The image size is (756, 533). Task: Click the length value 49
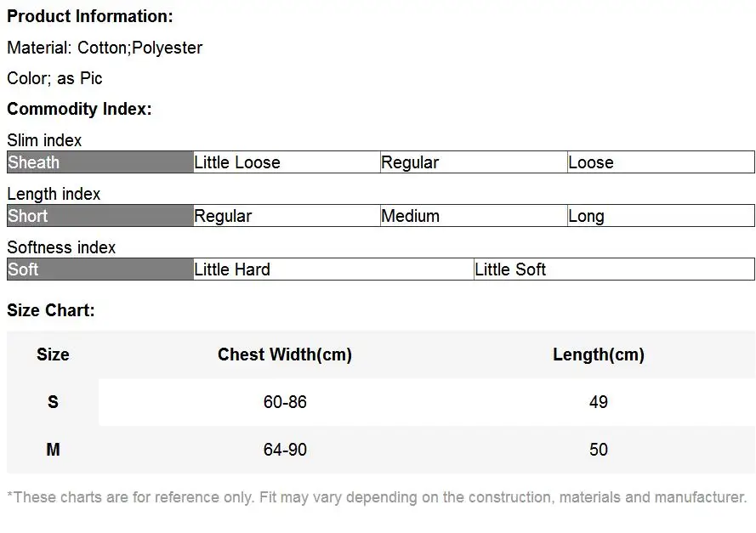click(x=599, y=402)
